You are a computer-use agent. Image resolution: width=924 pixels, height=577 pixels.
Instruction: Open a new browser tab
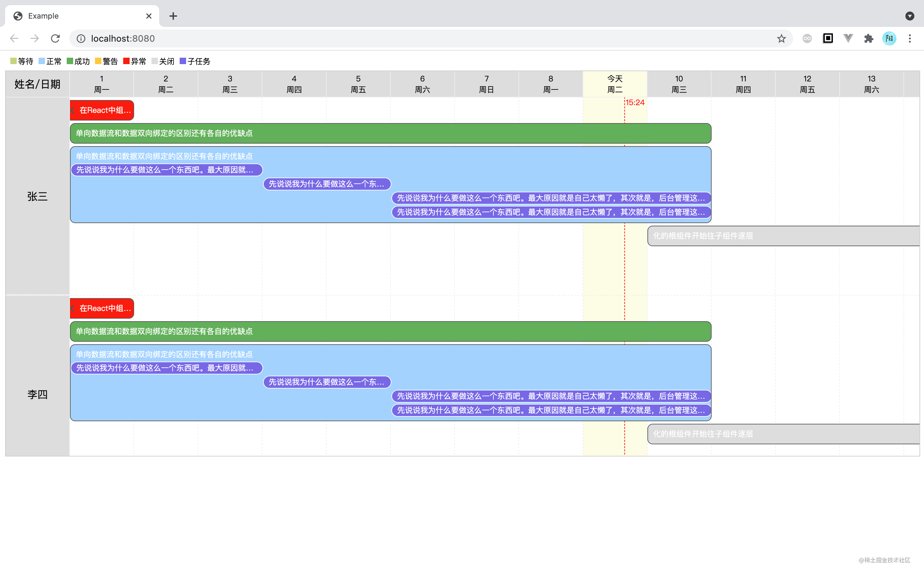coord(173,16)
